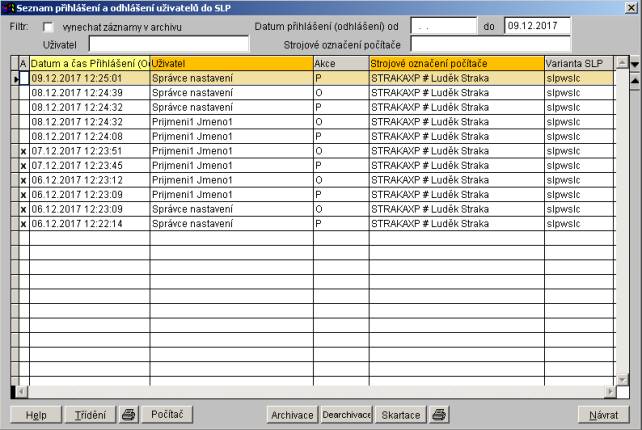
Task: Close the Seznam přihlášení window
Action: (x=633, y=7)
